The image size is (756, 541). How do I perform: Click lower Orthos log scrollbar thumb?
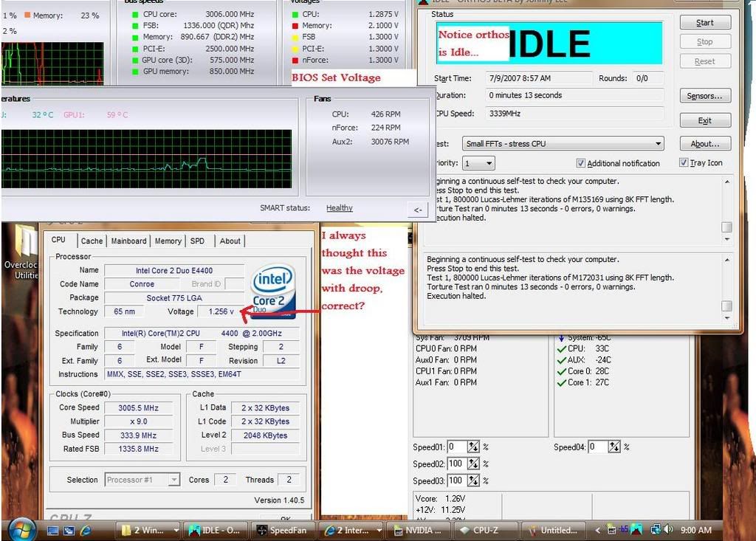[x=726, y=306]
